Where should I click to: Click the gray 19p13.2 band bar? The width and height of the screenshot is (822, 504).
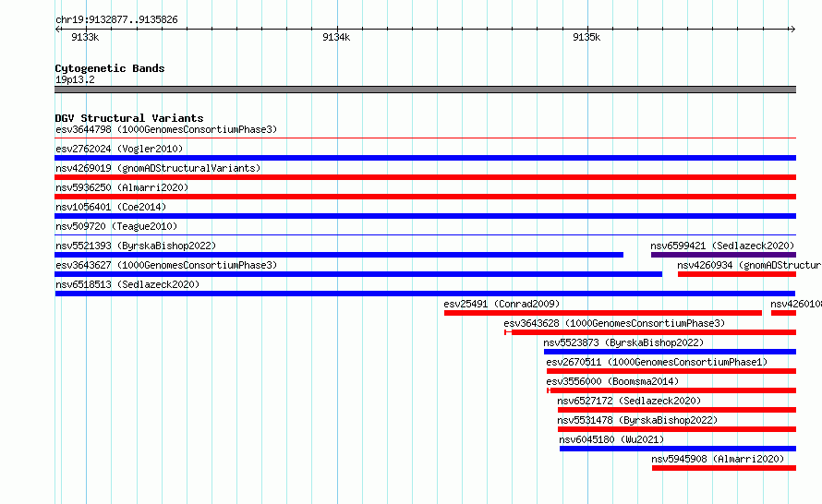425,90
